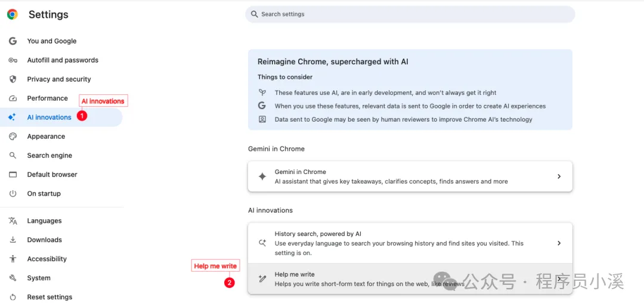Click the sprout icon in Things to consider

click(x=262, y=93)
